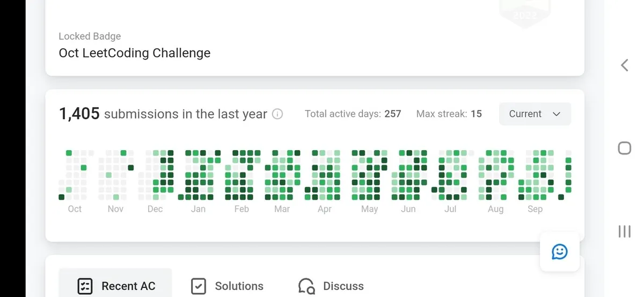Image resolution: width=644 pixels, height=297 pixels.
Task: Switch to the Recent AC tab
Action: 115,285
